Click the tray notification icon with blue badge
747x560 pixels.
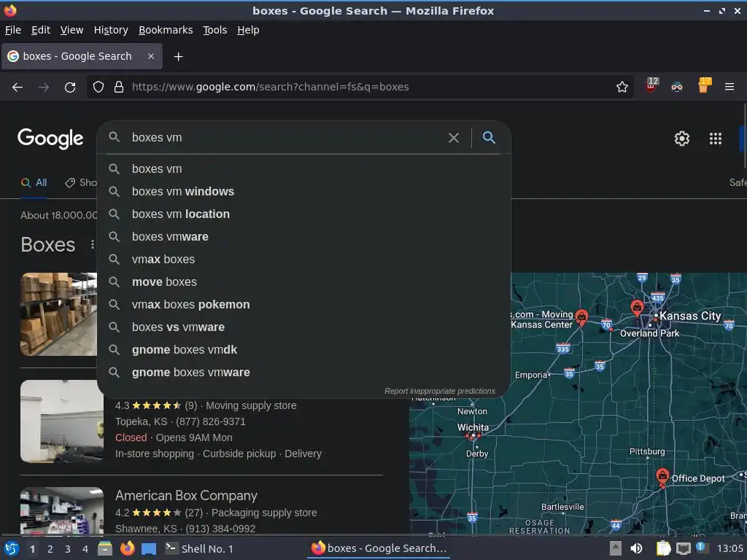pyautogui.click(x=700, y=548)
